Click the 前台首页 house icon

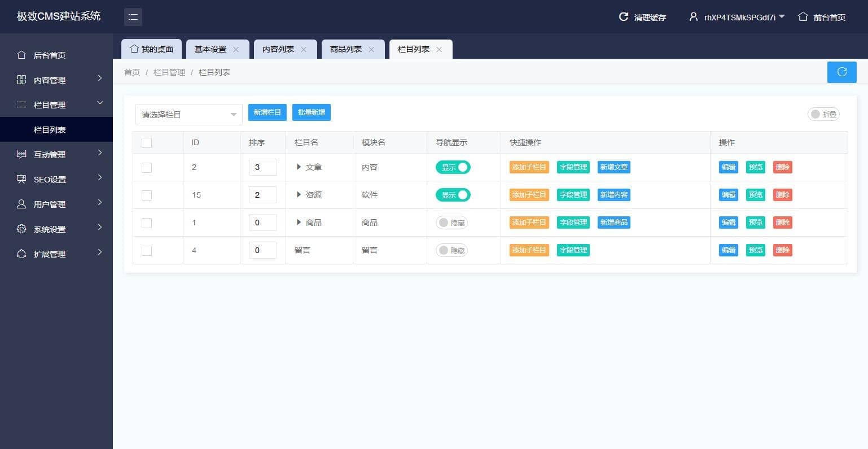803,17
